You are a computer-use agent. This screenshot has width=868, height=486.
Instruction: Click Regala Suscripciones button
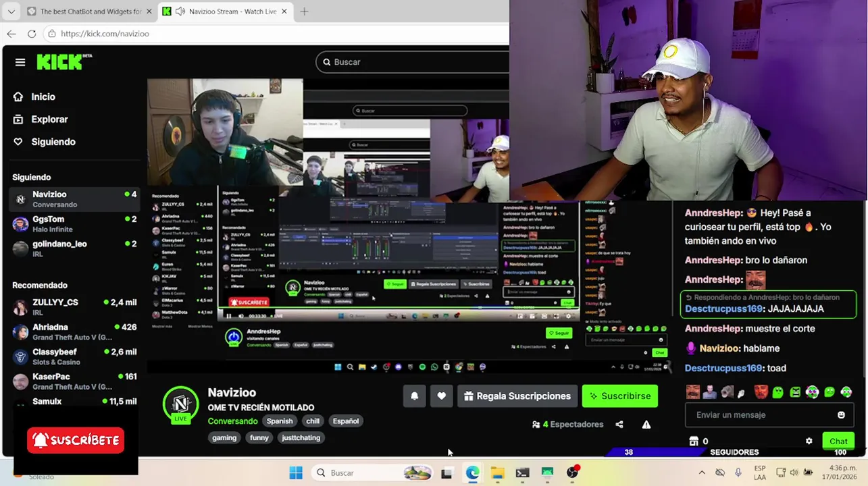pyautogui.click(x=517, y=396)
